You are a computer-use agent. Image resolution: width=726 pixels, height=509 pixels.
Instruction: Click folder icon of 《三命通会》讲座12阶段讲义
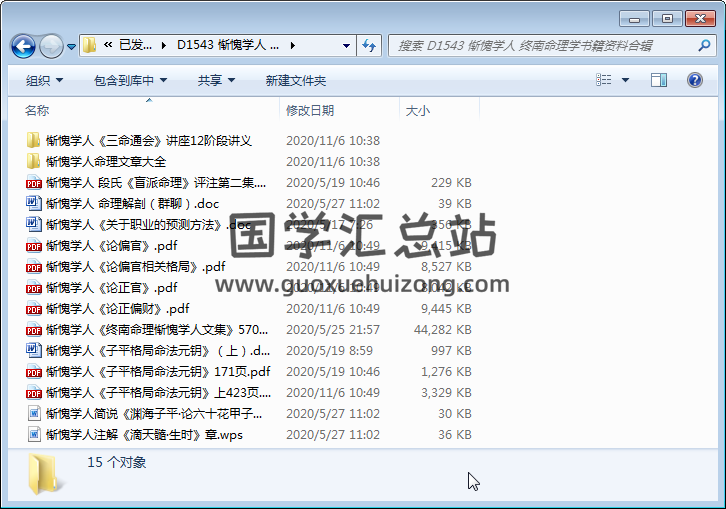click(34, 141)
